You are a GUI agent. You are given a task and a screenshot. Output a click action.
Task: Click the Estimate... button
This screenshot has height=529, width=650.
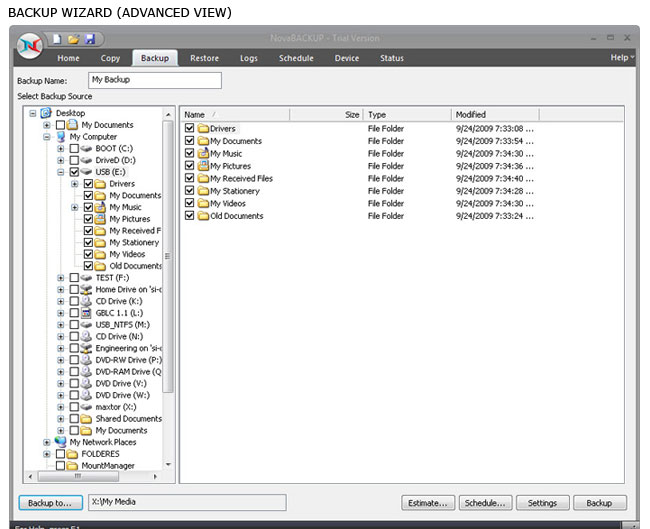[x=428, y=503]
